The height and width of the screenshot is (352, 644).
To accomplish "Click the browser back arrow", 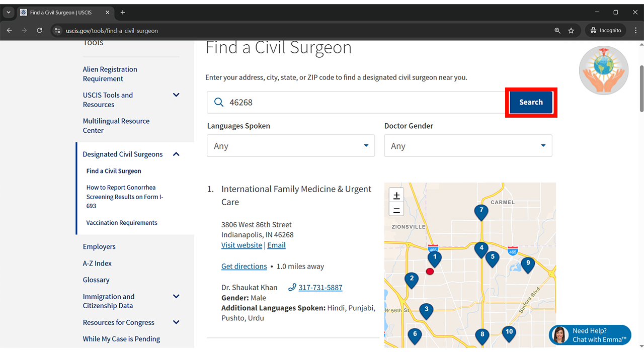I will [x=9, y=31].
